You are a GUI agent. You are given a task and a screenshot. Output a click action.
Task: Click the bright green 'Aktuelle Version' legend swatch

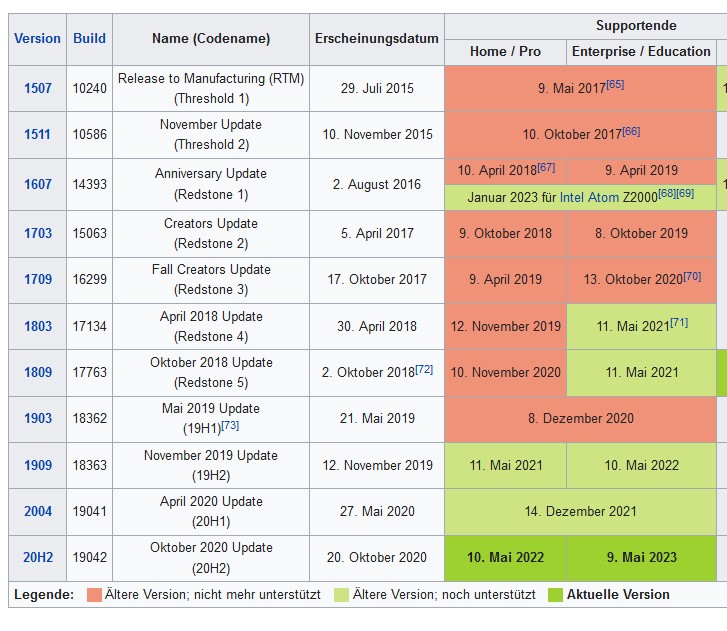[555, 595]
